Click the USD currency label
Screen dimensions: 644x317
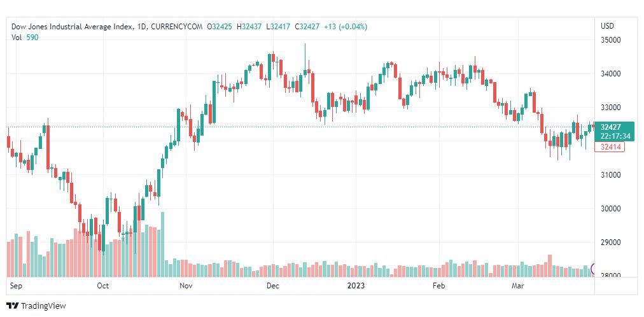click(608, 26)
